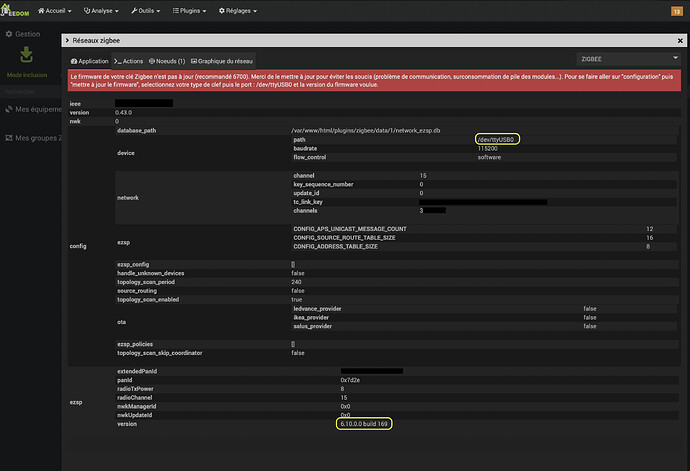The height and width of the screenshot is (471, 690).
Task: Switch to the Actions tab
Action: [129, 60]
